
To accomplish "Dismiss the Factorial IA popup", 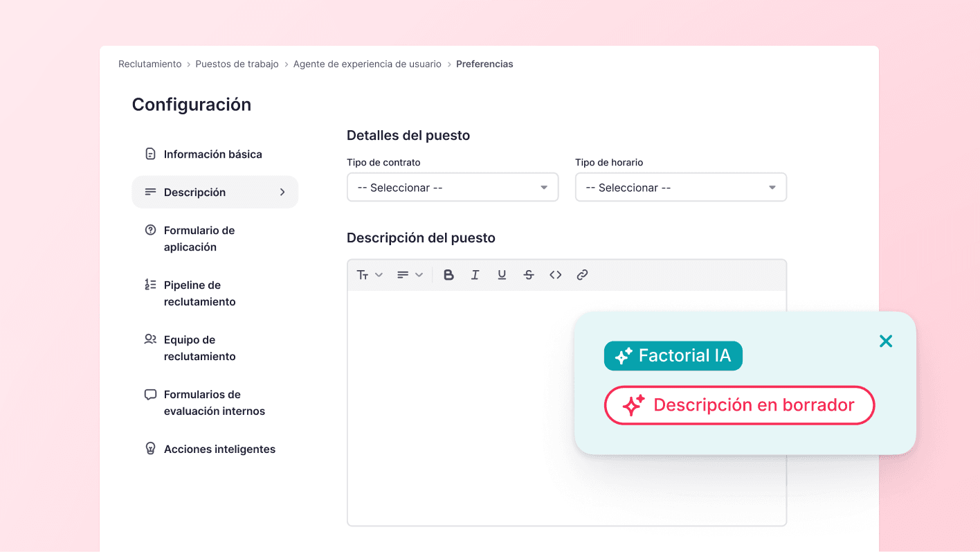I will tap(886, 341).
